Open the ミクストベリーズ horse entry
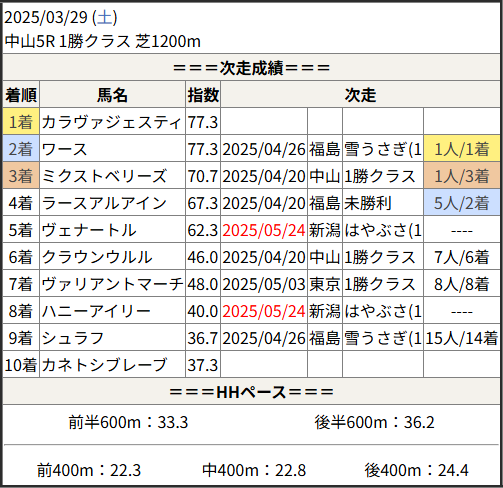This screenshot has width=503, height=488. point(104,176)
